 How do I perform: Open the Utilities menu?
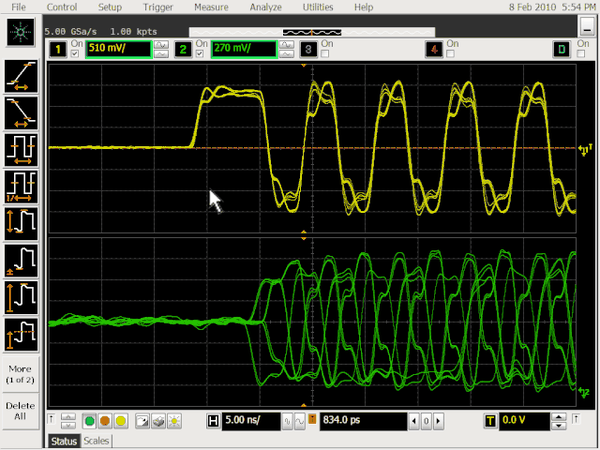[x=318, y=7]
